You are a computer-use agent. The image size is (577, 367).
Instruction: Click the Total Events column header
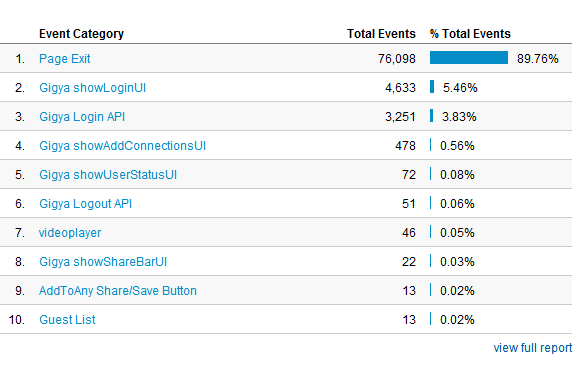(381, 34)
